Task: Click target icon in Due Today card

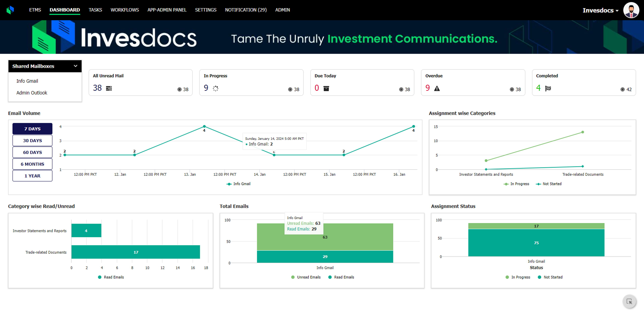Action: pyautogui.click(x=401, y=90)
